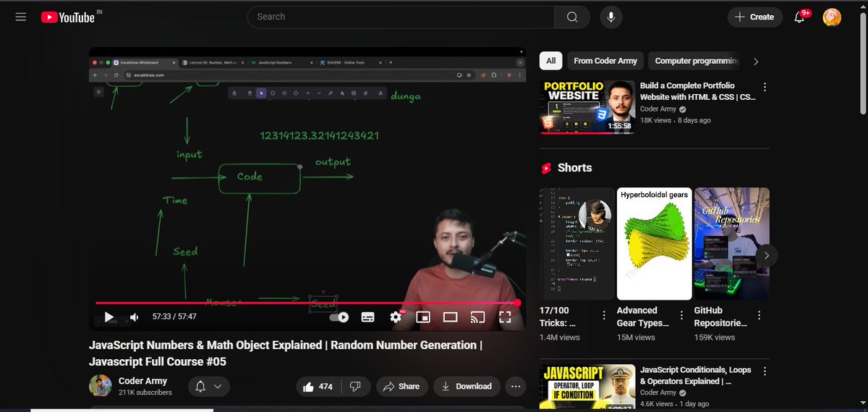This screenshot has width=868, height=412.
Task: Click the 57:33 / 57:47 time display
Action: [x=174, y=317]
